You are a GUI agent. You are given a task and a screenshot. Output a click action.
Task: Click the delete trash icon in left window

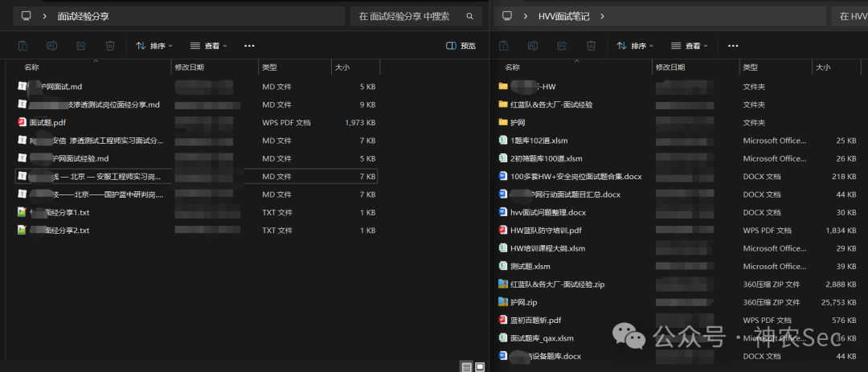110,46
